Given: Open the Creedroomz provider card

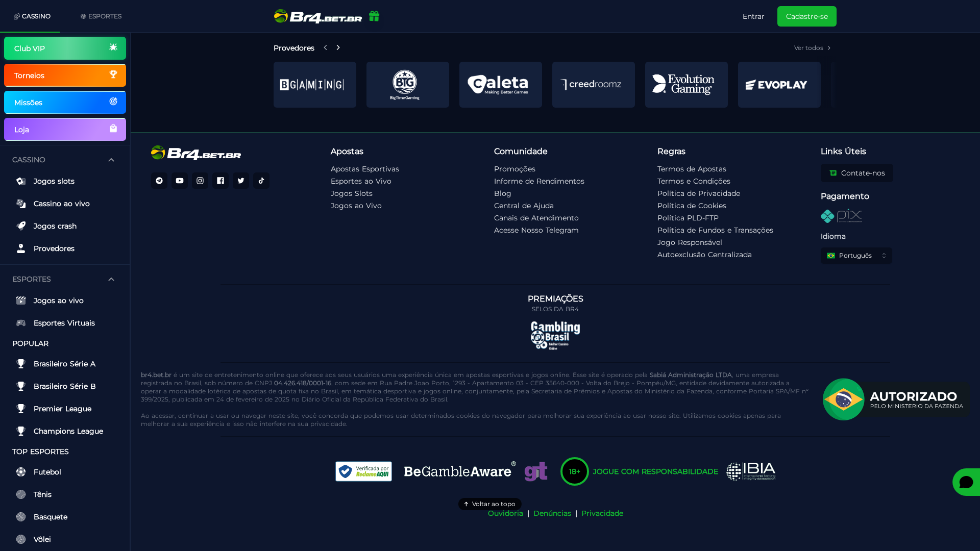Looking at the screenshot, I should (594, 85).
